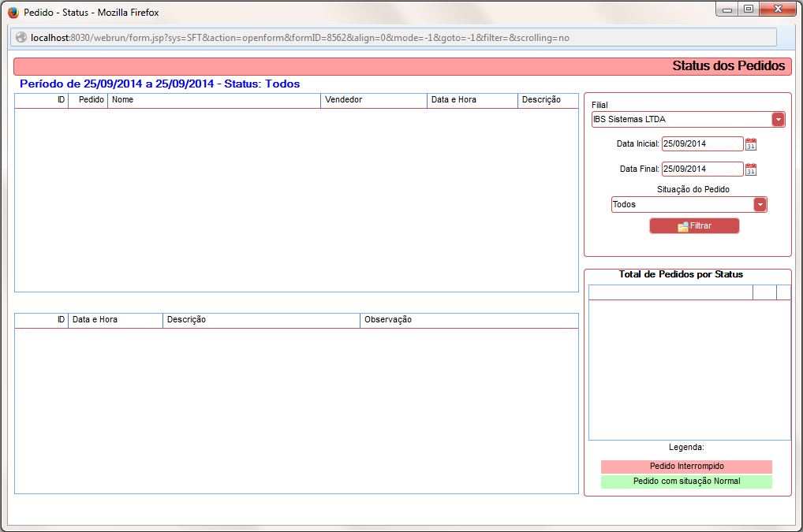Click the Pedido com situação Normal swatch
The height and width of the screenshot is (532, 803).
pos(686,482)
